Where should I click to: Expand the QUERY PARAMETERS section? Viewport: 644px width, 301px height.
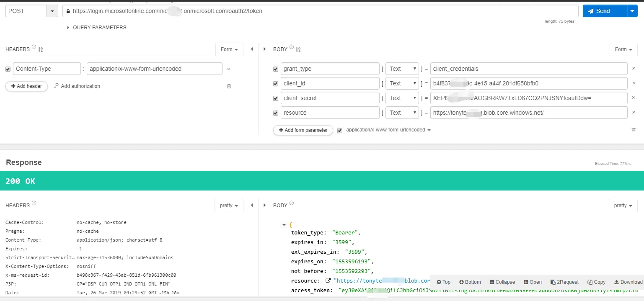click(x=97, y=28)
